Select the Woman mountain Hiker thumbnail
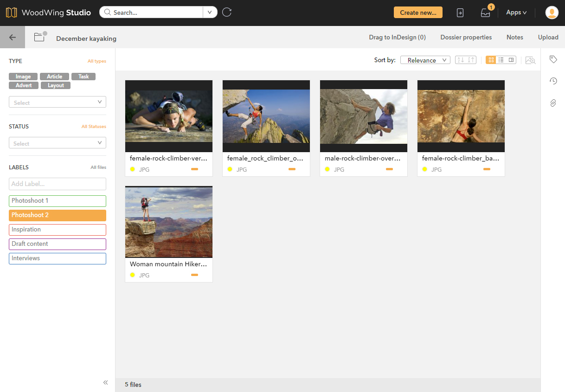Image resolution: width=565 pixels, height=392 pixels. point(169,223)
